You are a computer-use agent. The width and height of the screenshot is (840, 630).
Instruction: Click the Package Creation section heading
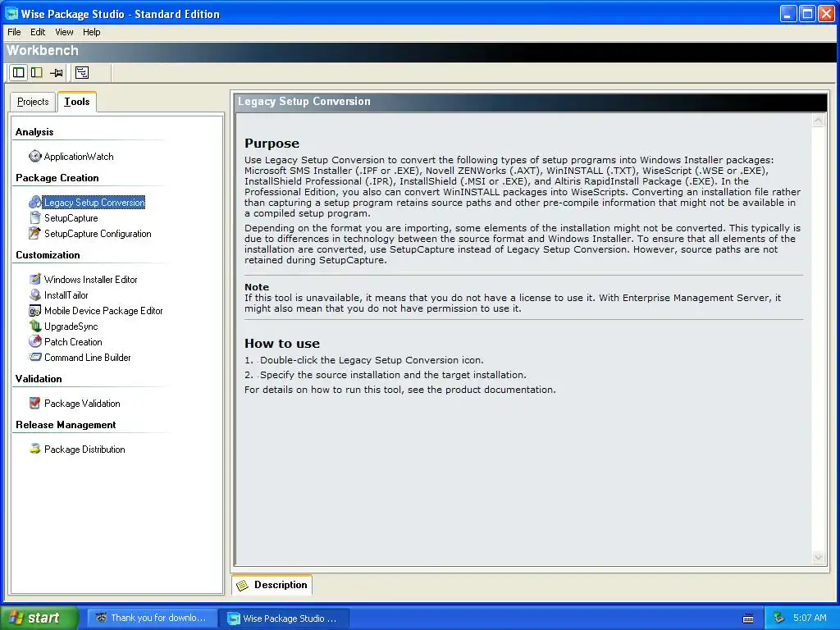pyautogui.click(x=57, y=178)
